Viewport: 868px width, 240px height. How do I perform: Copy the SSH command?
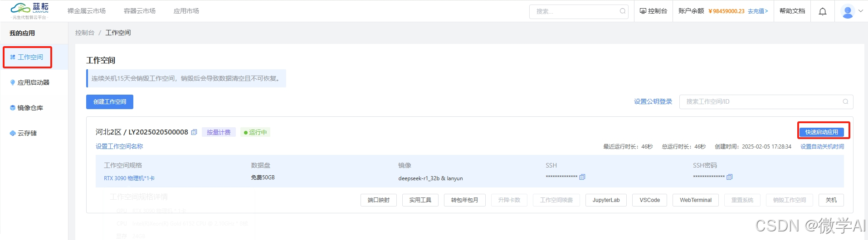(582, 177)
